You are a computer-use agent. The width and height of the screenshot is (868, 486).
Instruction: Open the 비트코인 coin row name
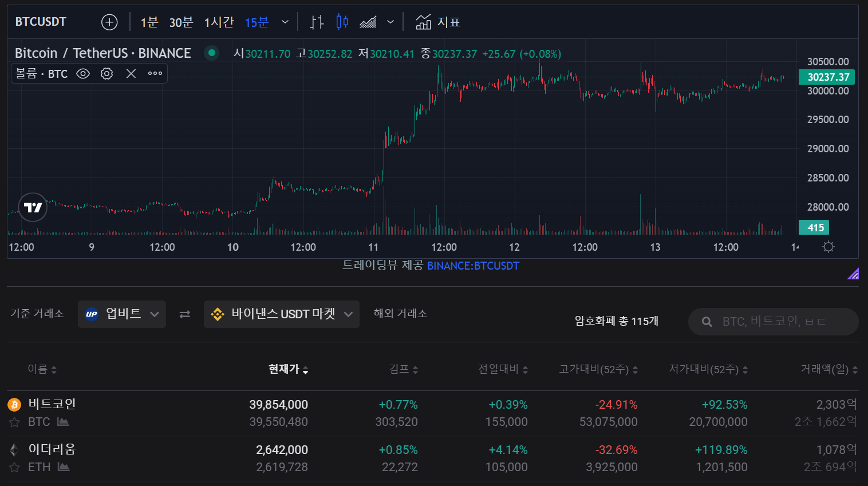52,404
